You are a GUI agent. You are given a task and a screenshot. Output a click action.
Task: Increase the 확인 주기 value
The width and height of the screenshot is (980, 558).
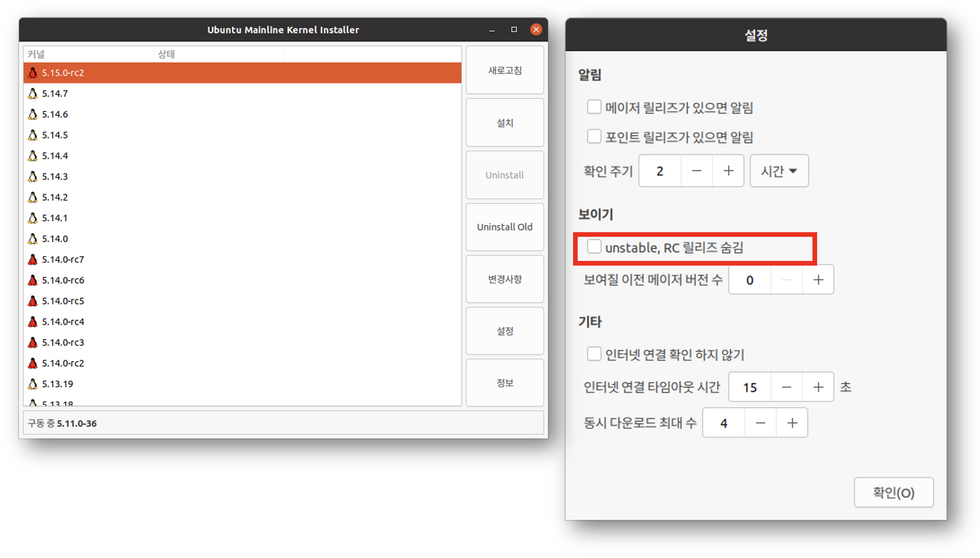pyautogui.click(x=728, y=171)
